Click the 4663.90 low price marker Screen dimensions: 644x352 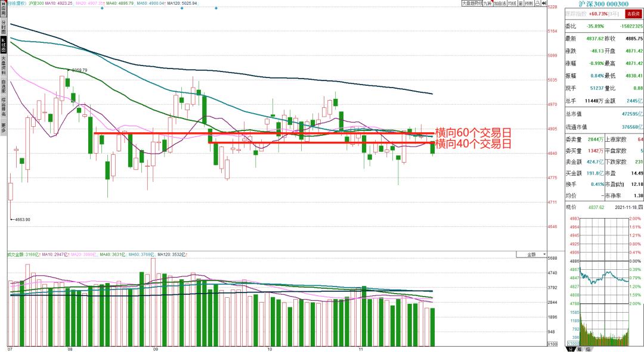coord(22,220)
